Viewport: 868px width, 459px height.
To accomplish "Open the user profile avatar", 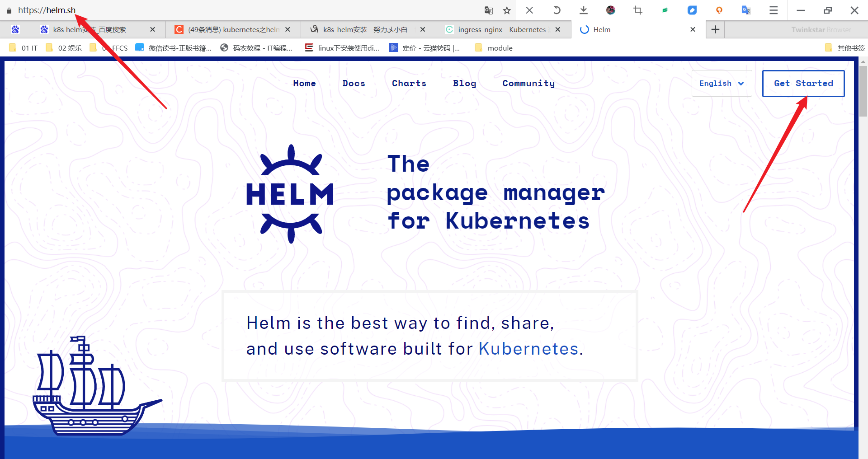I will click(x=611, y=10).
